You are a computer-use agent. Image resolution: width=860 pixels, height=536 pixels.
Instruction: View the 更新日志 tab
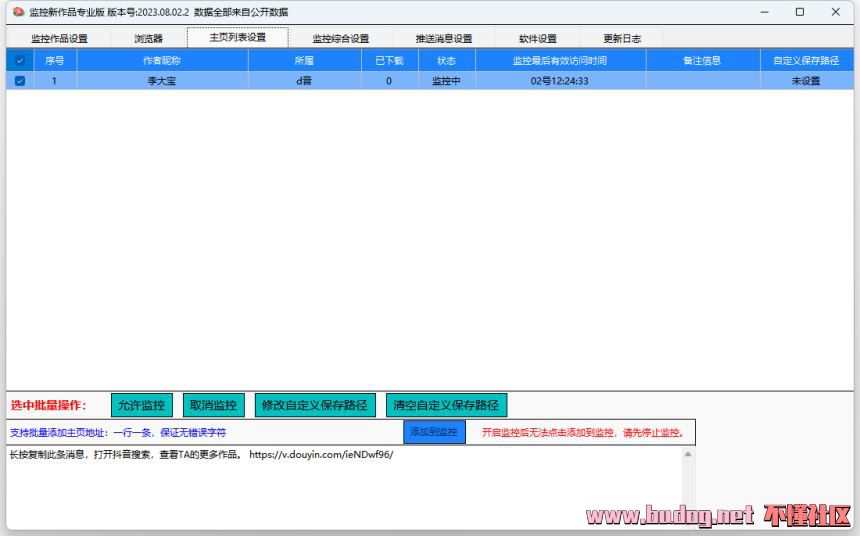click(x=622, y=39)
